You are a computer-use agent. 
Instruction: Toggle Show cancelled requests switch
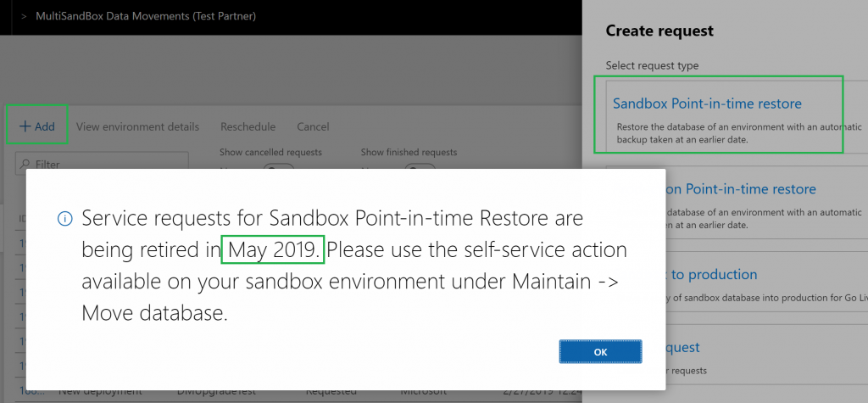pos(279,167)
